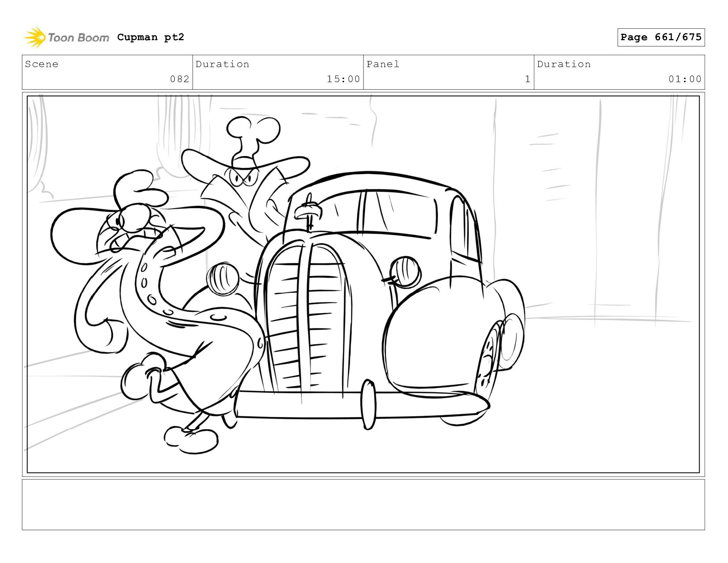Click the "Duration" label above "15:00"

pyautogui.click(x=222, y=64)
